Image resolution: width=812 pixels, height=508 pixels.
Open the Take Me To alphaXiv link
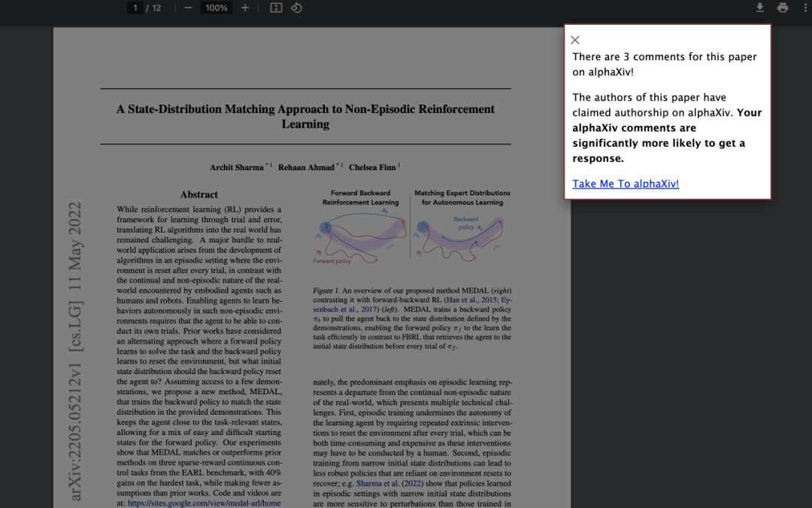[626, 184]
